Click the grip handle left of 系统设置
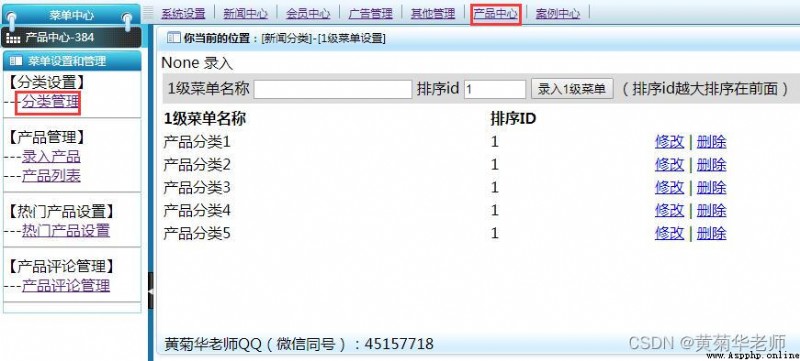The image size is (800, 361). (x=148, y=13)
